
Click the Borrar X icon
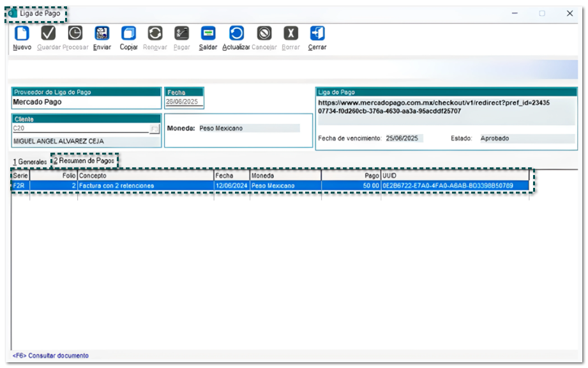[291, 34]
